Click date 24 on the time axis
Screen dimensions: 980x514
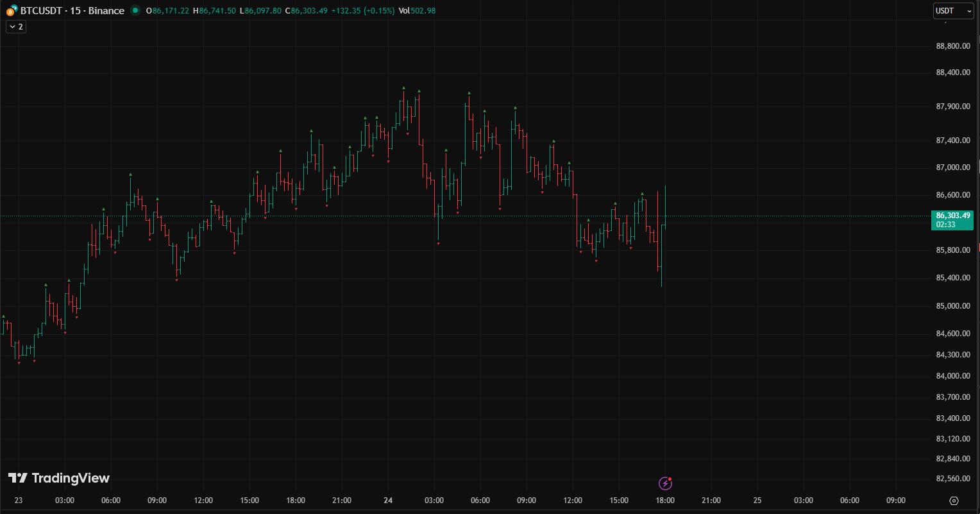click(387, 501)
